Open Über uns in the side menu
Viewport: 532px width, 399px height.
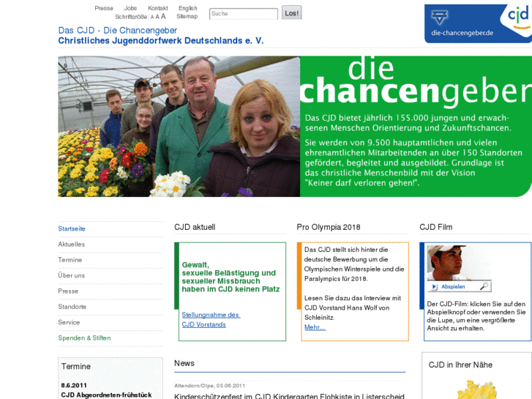tap(71, 276)
